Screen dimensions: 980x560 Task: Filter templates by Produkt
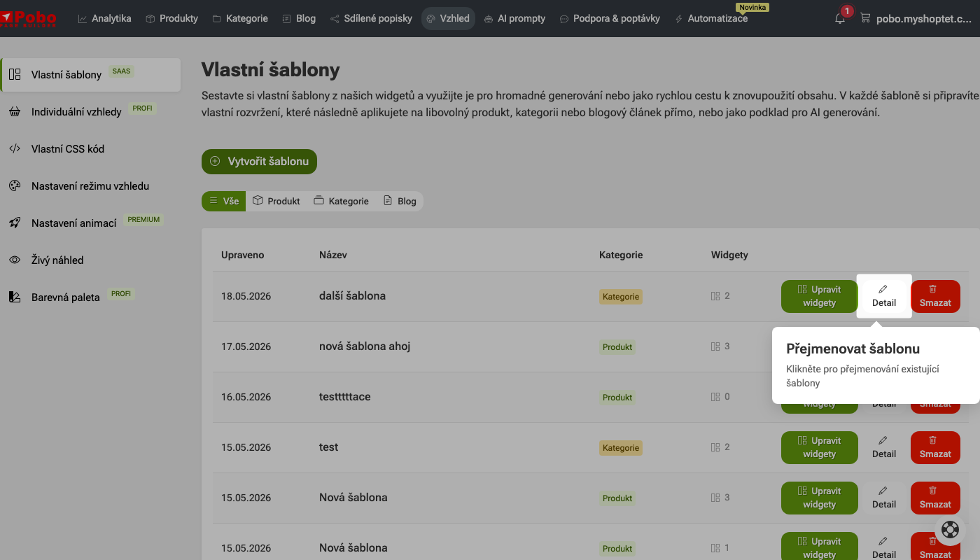pos(276,201)
